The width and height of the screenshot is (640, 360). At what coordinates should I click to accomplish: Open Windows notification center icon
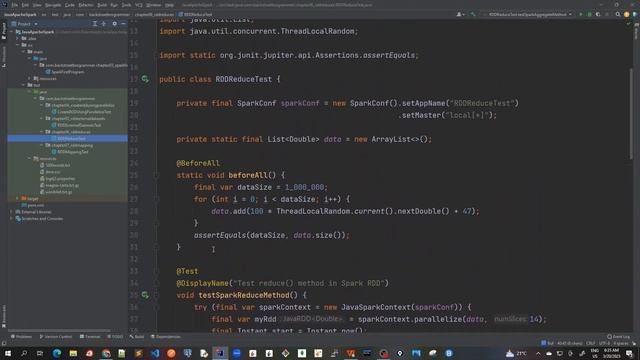pos(629,353)
